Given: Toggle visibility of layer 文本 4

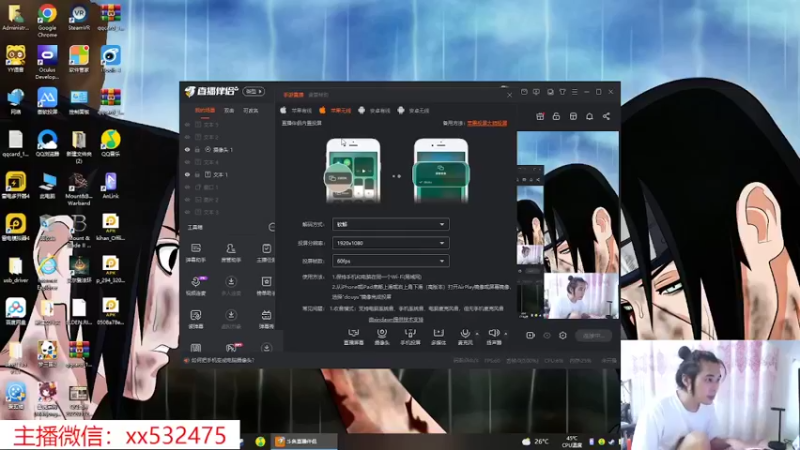Looking at the screenshot, I should click(187, 162).
